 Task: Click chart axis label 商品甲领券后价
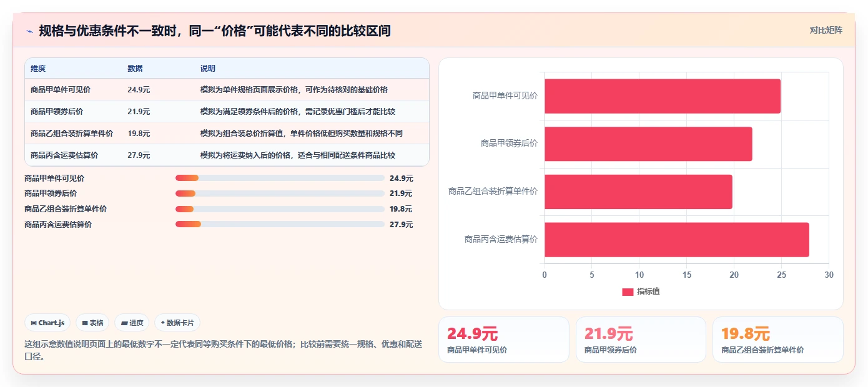509,144
